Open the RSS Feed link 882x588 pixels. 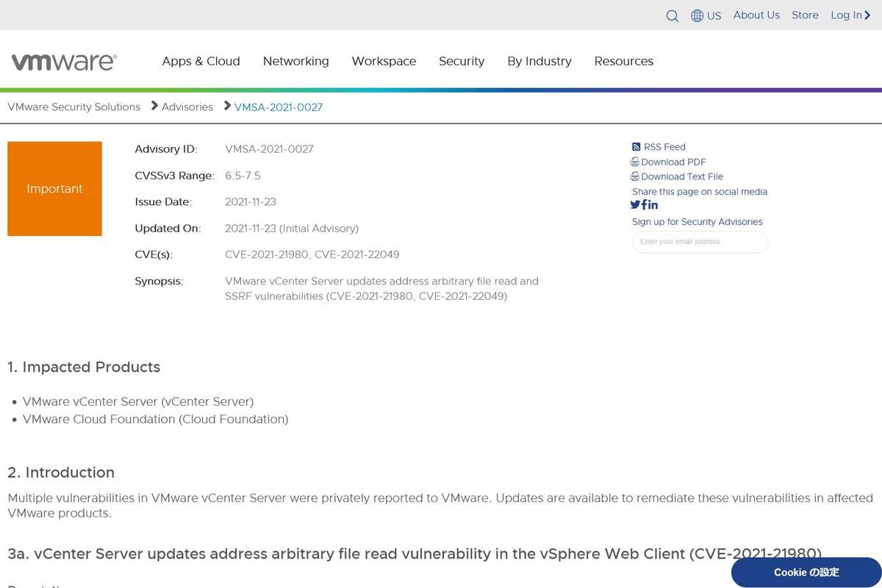tap(664, 147)
